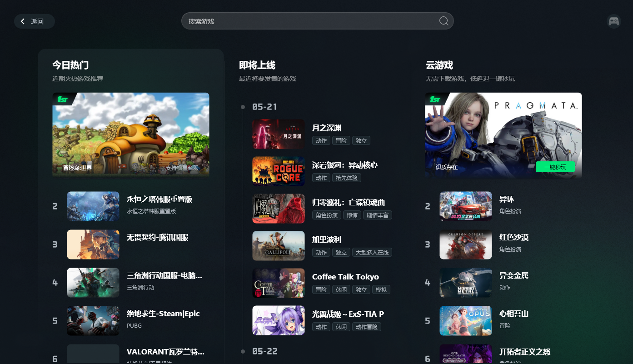Click the 独立 tag under 加里波利
The width and height of the screenshot is (633, 364).
341,253
